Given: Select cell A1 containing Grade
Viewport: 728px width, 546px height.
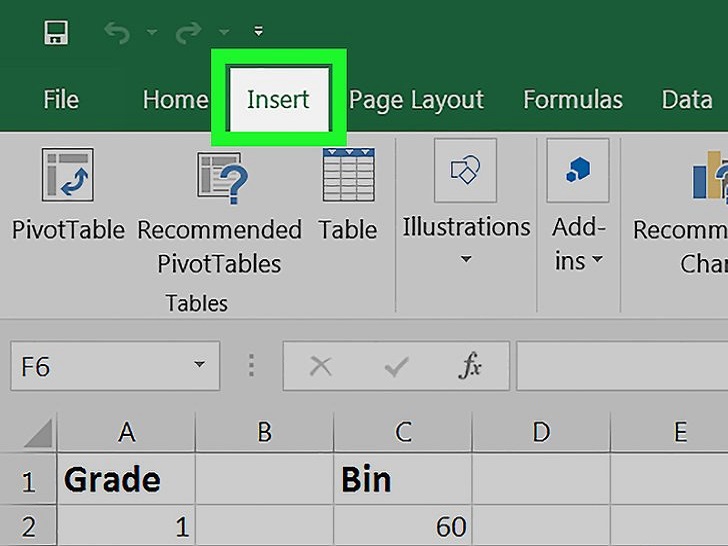Looking at the screenshot, I should (126, 480).
